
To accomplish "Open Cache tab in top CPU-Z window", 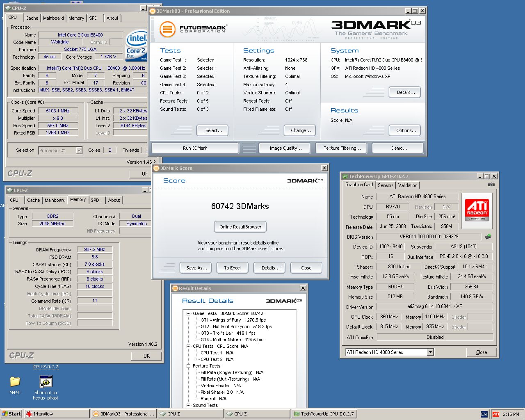I will pos(32,18).
